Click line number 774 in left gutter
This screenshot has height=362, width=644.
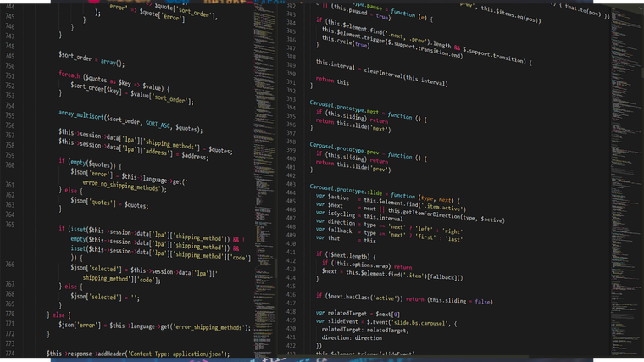coord(10,354)
